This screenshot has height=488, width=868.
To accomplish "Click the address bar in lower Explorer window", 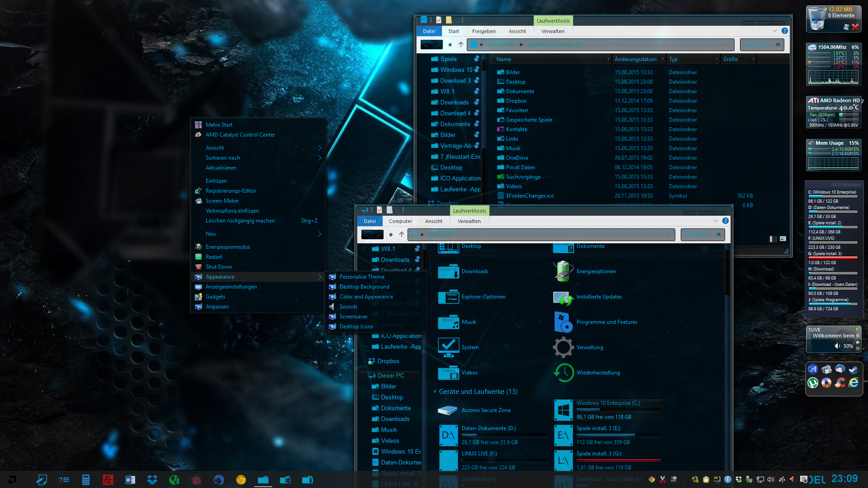I will pos(543,234).
